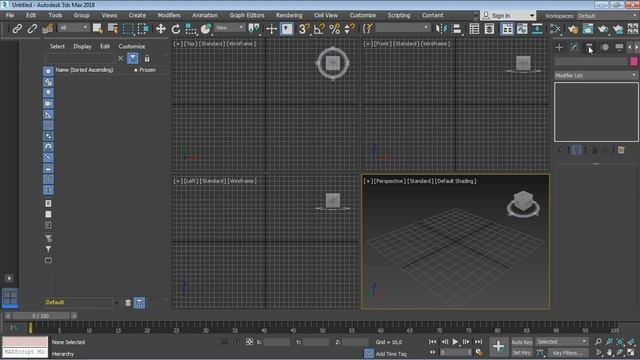This screenshot has width=640, height=360.
Task: Open the Graph Editors menu
Action: click(247, 15)
